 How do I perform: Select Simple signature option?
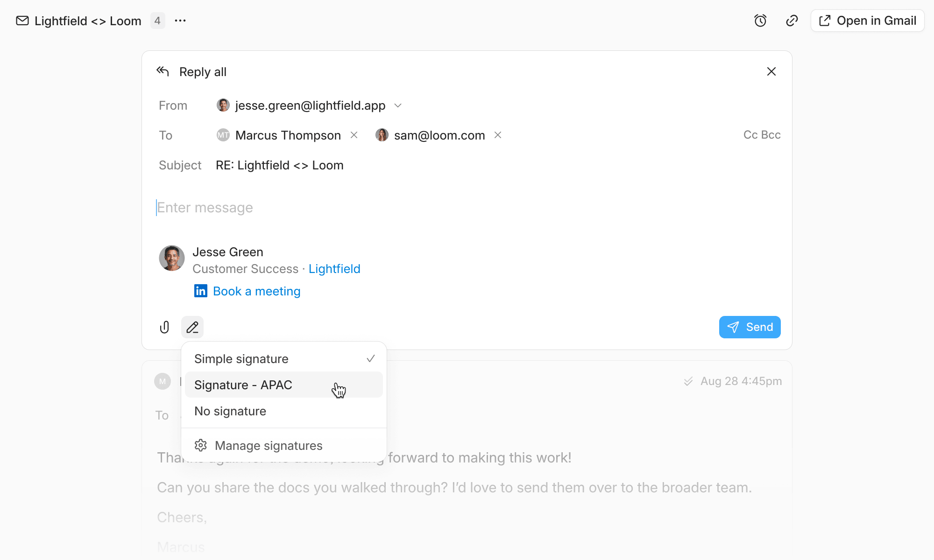pyautogui.click(x=284, y=358)
